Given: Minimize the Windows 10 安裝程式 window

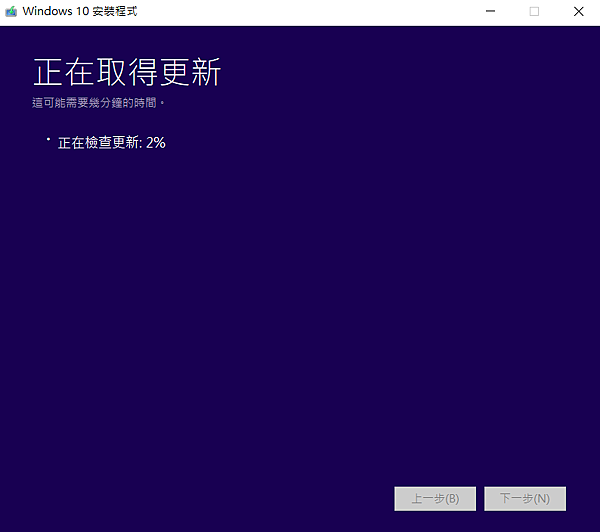Looking at the screenshot, I should click(490, 11).
